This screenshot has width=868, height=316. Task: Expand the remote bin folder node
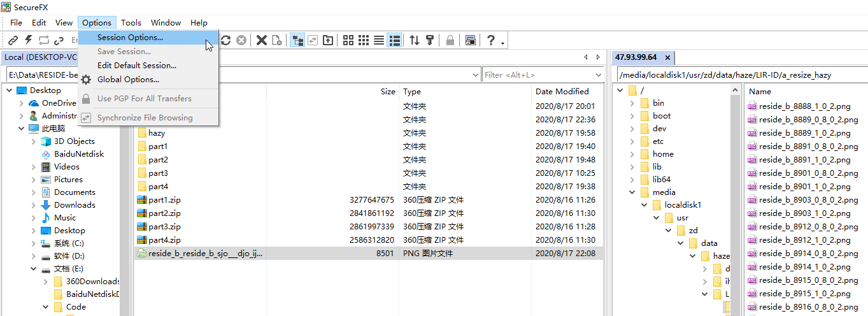tap(632, 103)
